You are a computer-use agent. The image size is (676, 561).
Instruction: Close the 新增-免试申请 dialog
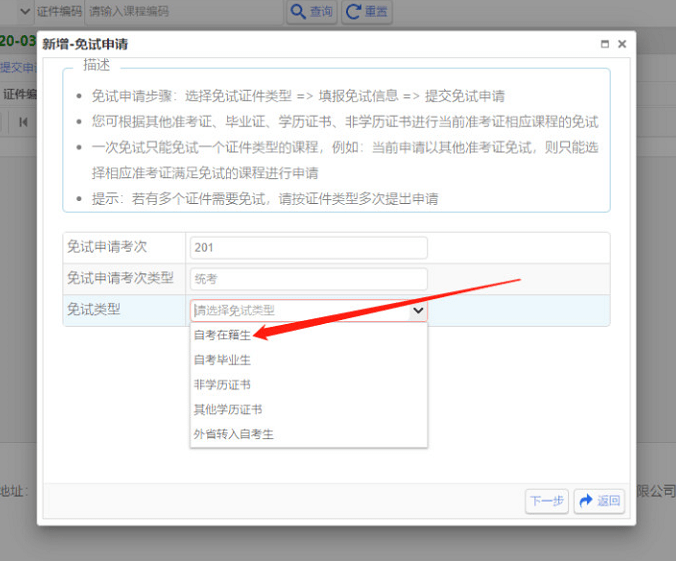(622, 44)
